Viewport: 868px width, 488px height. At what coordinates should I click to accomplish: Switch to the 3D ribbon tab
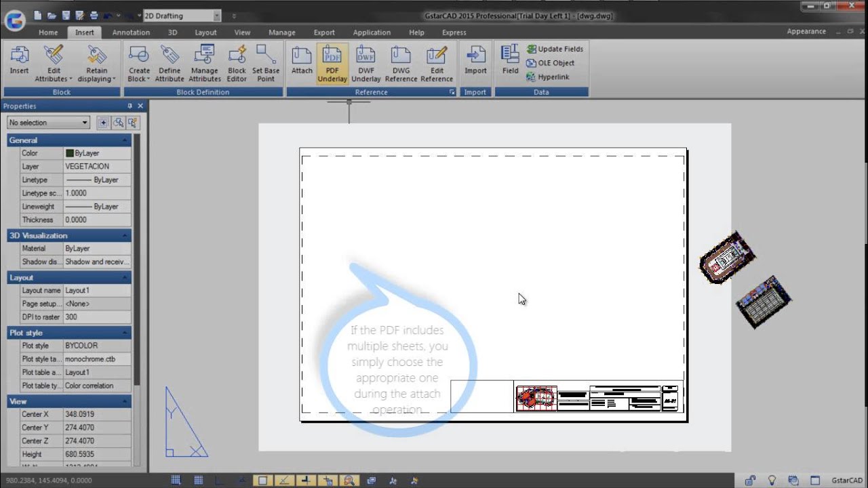coord(172,33)
